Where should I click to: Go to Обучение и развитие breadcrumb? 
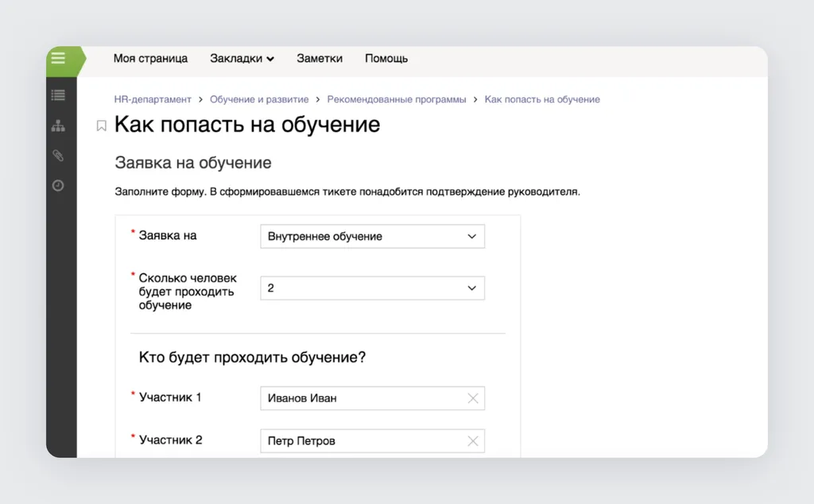tap(259, 99)
